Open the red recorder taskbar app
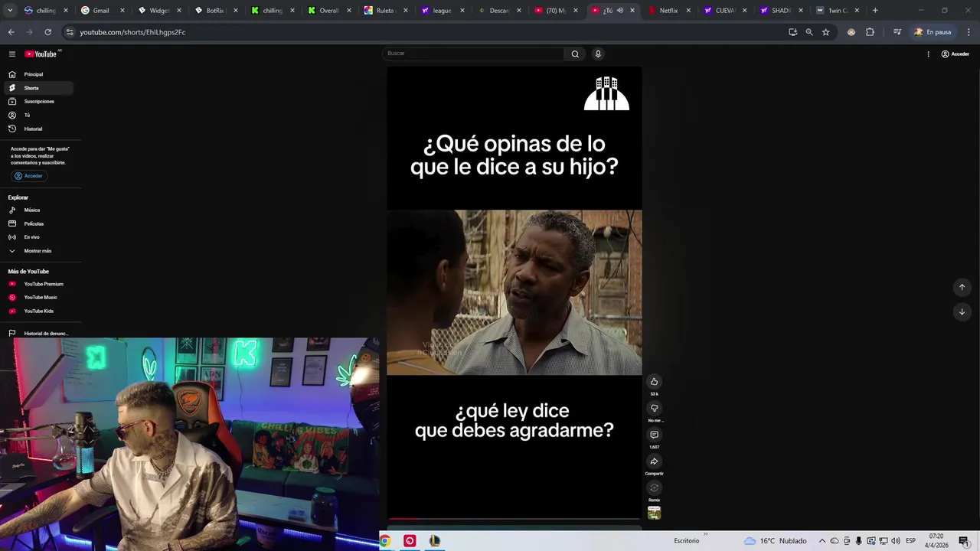980x551 pixels. 410,541
